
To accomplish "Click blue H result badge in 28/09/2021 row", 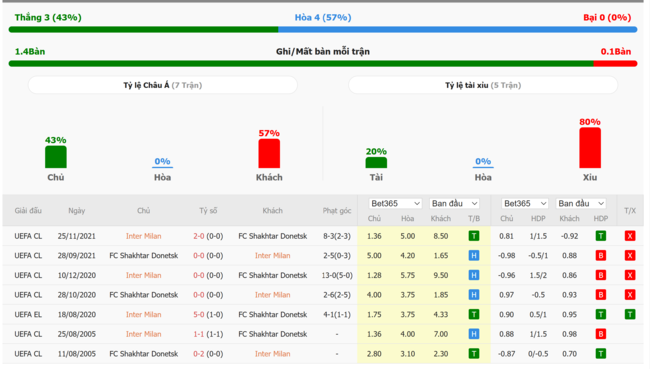I will click(x=474, y=256).
